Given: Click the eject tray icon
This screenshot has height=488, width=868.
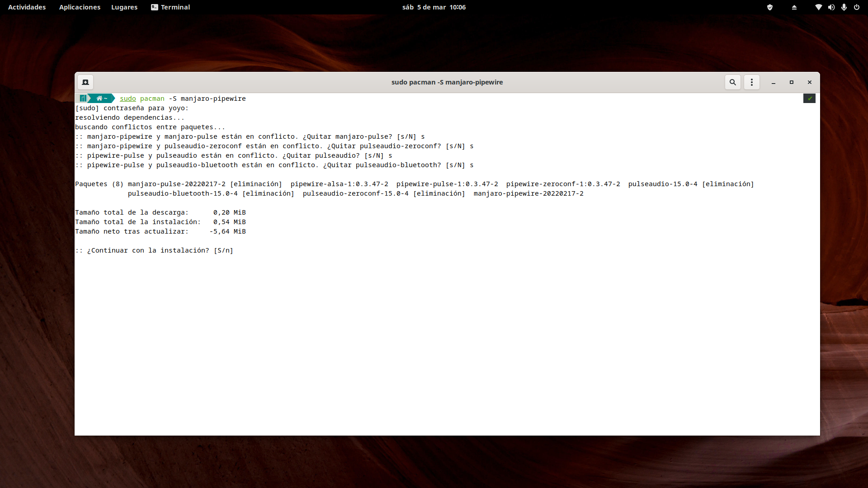Looking at the screenshot, I should pyautogui.click(x=794, y=7).
